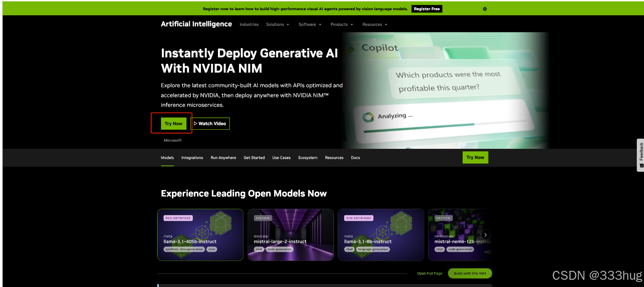The height and width of the screenshot is (287, 644).
Task: Advance the model carousel with the next arrow
Action: tap(485, 235)
